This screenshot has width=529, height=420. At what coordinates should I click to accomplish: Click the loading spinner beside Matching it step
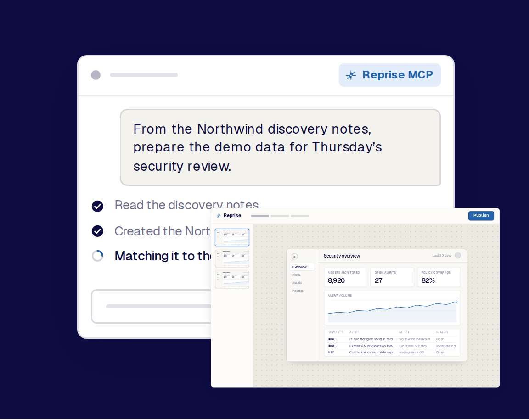tap(97, 256)
